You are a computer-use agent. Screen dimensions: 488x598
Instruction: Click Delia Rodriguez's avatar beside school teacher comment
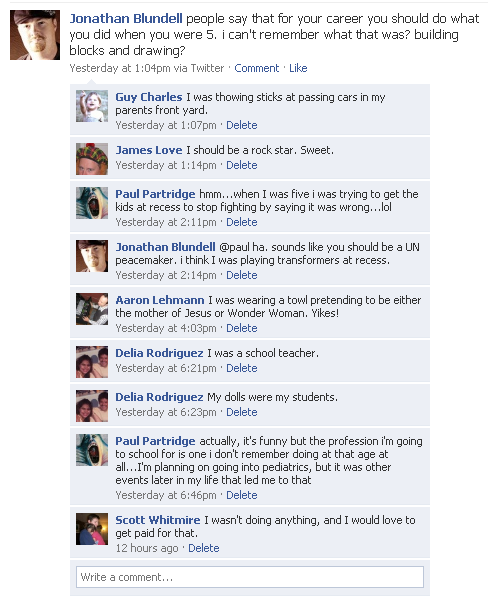[x=92, y=362]
